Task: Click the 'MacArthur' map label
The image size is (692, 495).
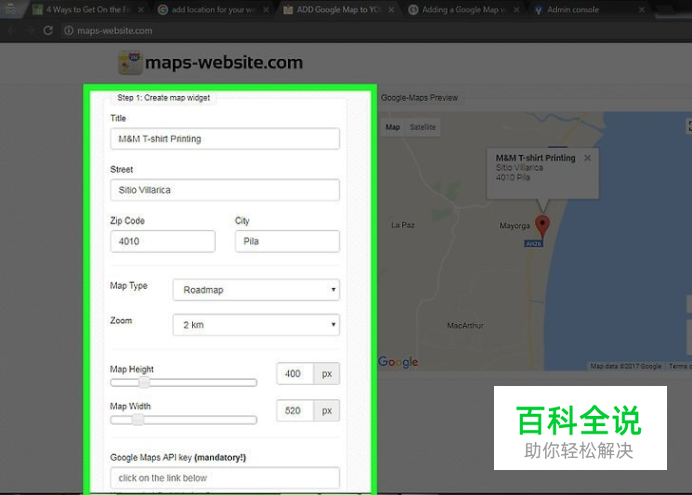Action: (465, 326)
